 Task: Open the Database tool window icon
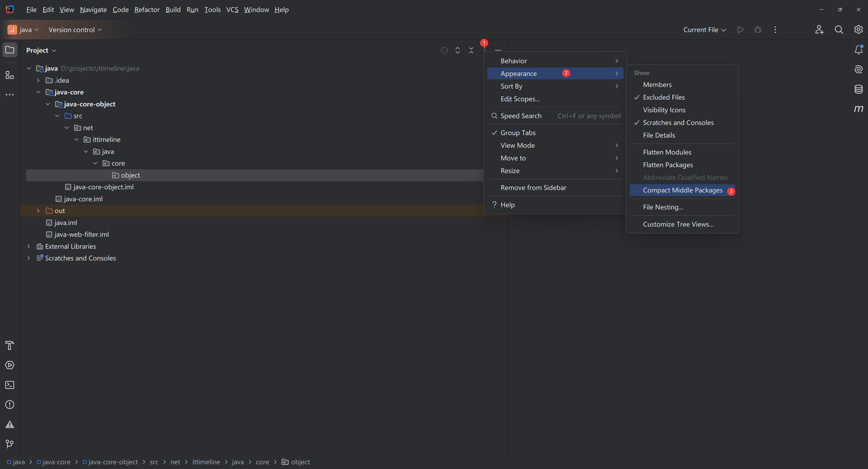858,89
